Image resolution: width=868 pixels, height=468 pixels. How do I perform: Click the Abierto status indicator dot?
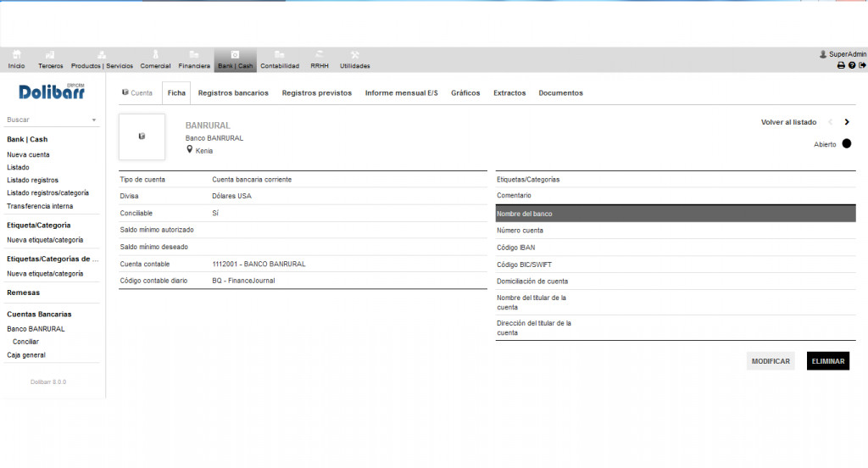click(x=846, y=144)
